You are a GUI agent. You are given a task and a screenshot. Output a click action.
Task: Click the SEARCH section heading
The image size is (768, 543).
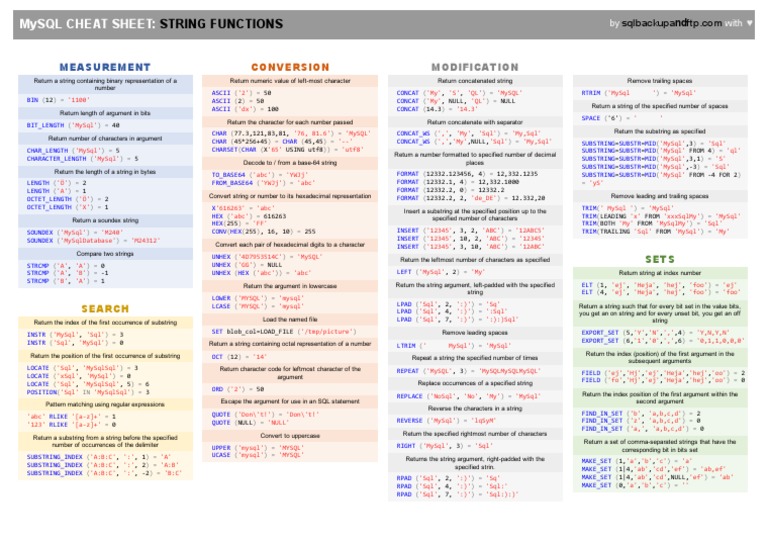pos(98,309)
